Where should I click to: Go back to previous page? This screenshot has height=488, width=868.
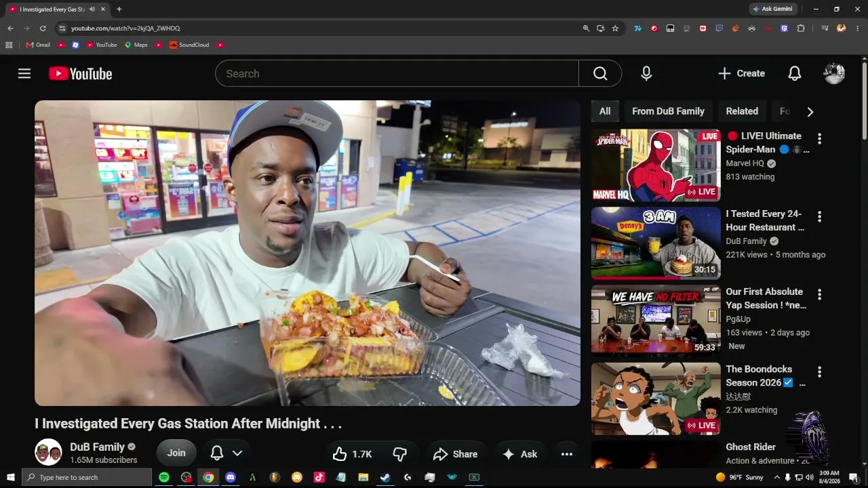tap(10, 28)
